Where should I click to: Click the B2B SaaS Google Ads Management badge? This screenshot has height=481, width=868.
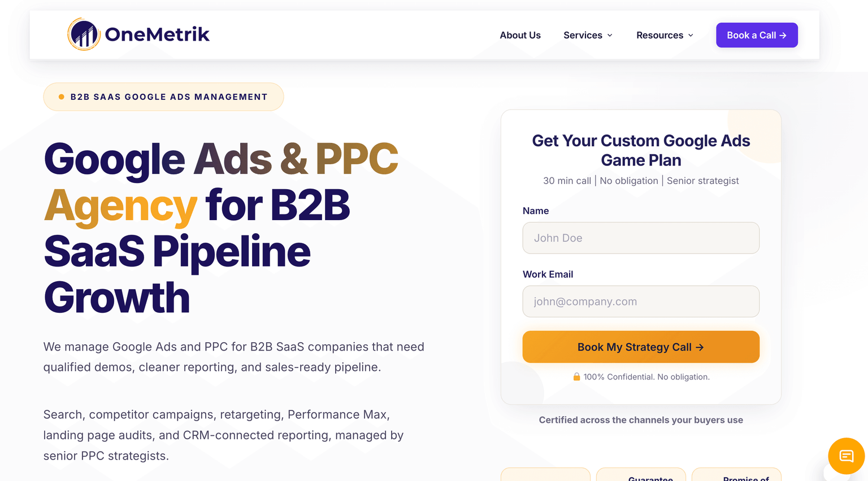[x=163, y=97]
